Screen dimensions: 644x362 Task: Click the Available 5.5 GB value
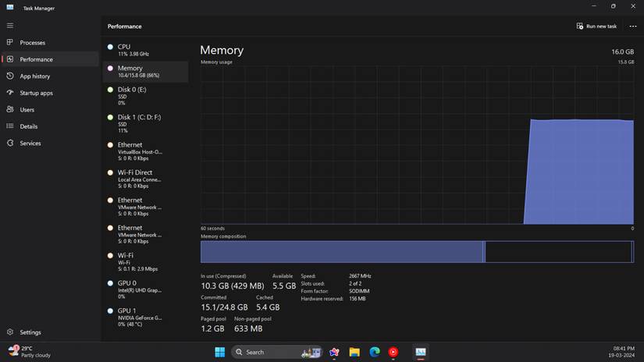(284, 286)
